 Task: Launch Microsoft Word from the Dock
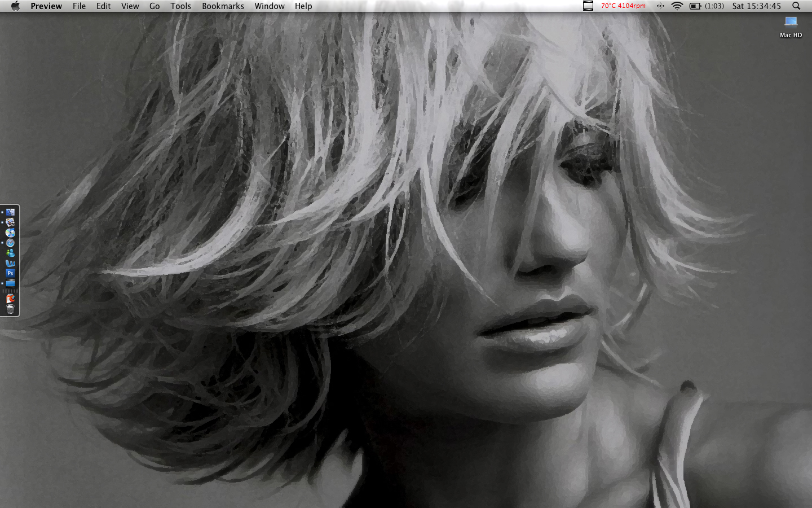tap(10, 263)
